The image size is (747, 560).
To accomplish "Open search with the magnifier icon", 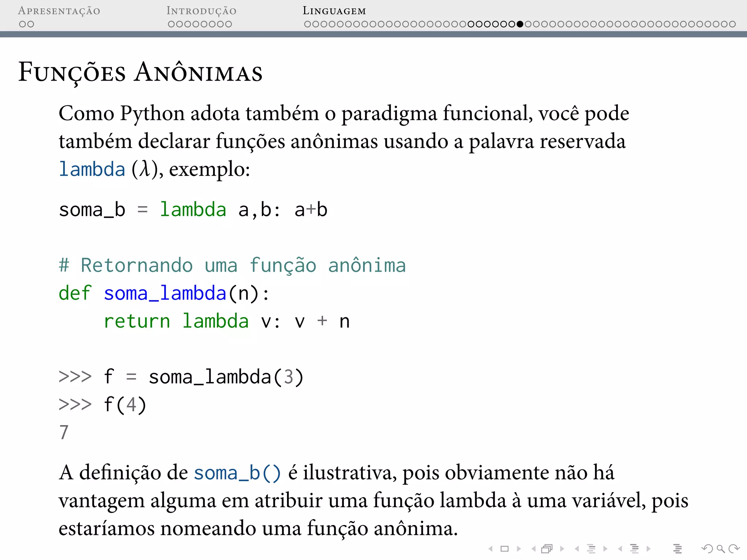I will (x=720, y=549).
